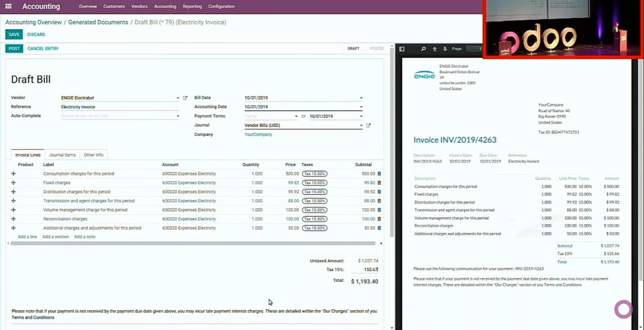The height and width of the screenshot is (330, 644).
Task: Delete the Transmission and agent charges line
Action: coord(380,201)
